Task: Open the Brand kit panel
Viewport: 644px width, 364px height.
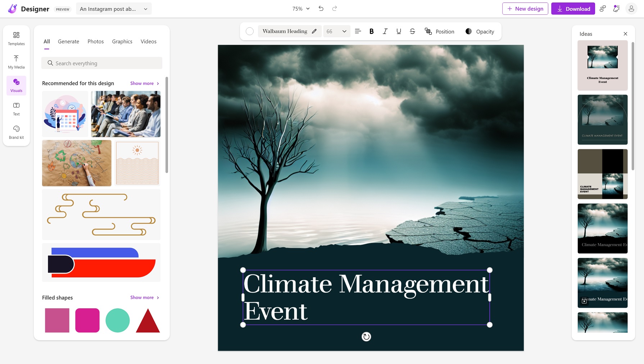Action: point(16,132)
